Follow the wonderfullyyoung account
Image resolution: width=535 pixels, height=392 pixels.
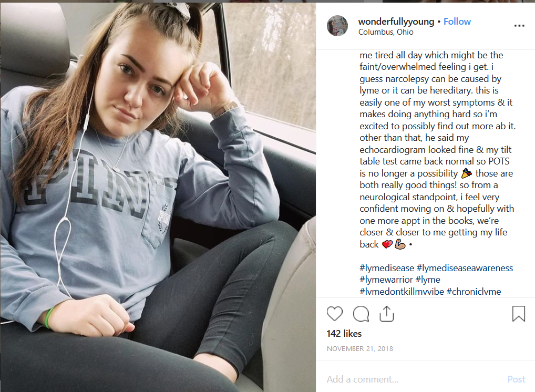tap(457, 22)
